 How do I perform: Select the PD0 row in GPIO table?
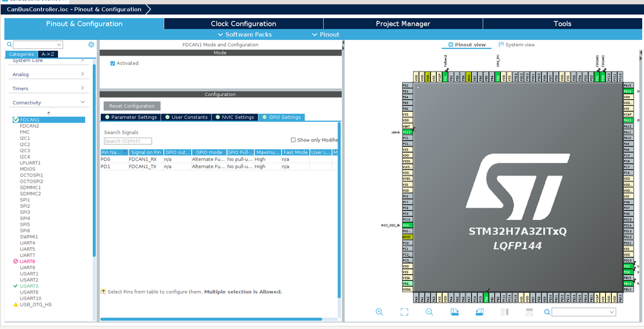[x=219, y=159]
